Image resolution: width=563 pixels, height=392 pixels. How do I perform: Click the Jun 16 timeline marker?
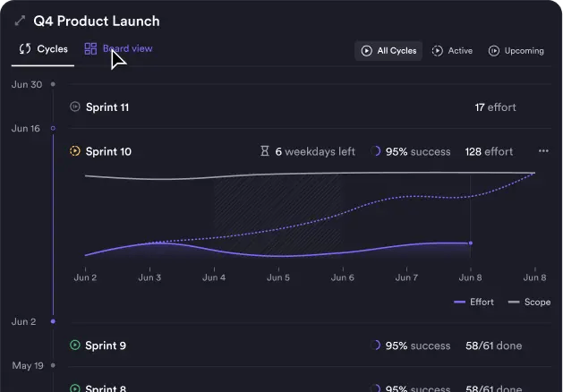point(53,129)
